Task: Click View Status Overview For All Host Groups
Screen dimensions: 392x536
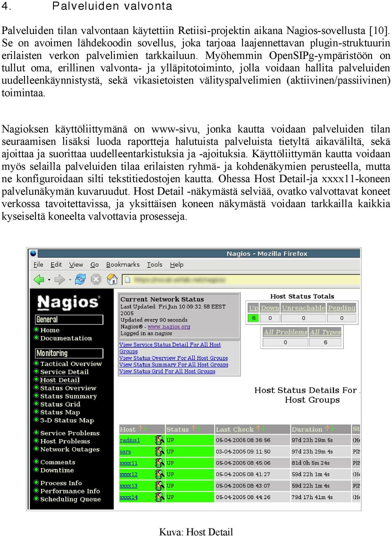Action: 174,358
